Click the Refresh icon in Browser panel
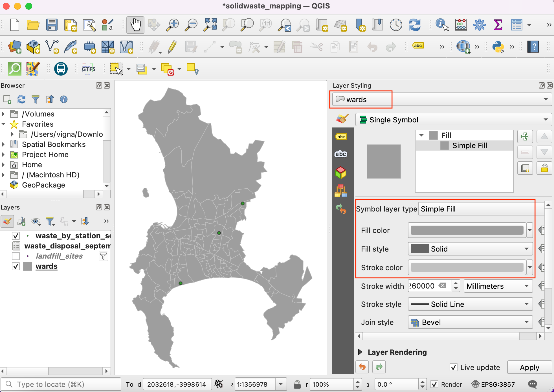The height and width of the screenshot is (392, 554). point(21,99)
